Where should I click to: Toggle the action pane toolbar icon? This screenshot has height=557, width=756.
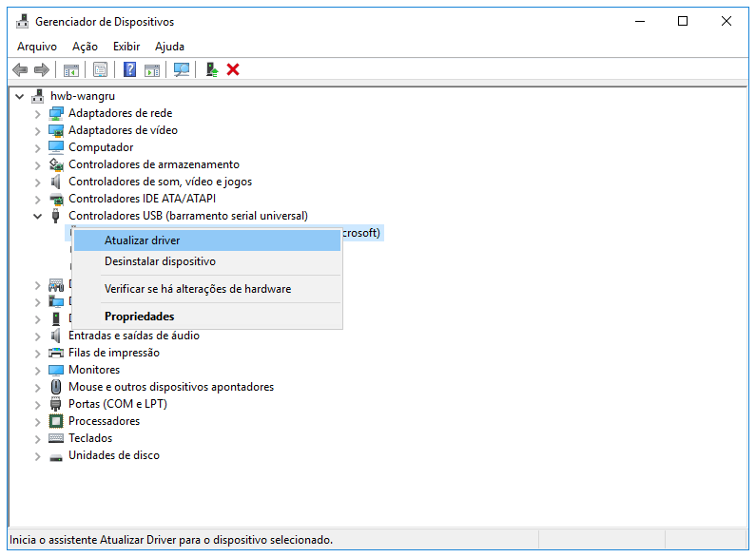point(152,70)
